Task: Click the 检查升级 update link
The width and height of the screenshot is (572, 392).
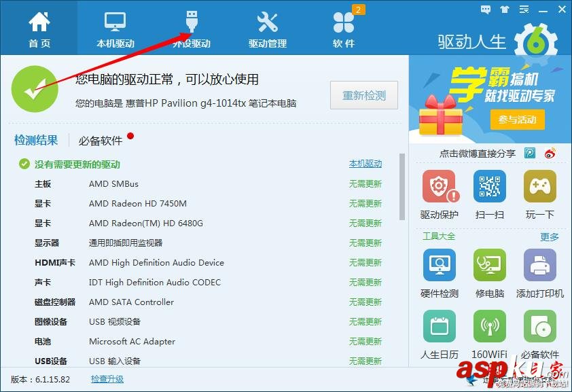Action: 107,379
